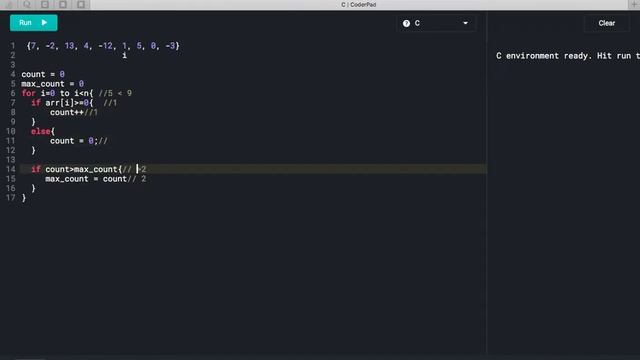The image size is (640, 360).
Task: Click the '//5 < 9' comment
Action: (x=115, y=93)
